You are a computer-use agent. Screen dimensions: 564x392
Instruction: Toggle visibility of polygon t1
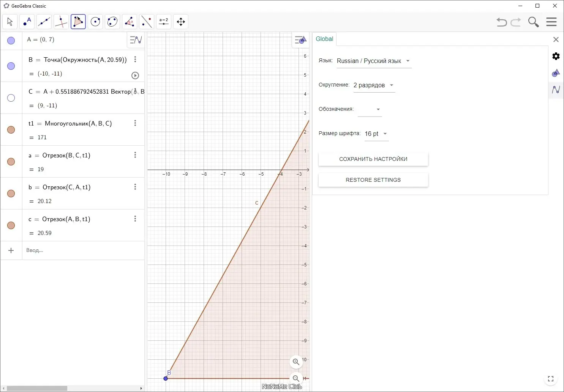coord(11,130)
